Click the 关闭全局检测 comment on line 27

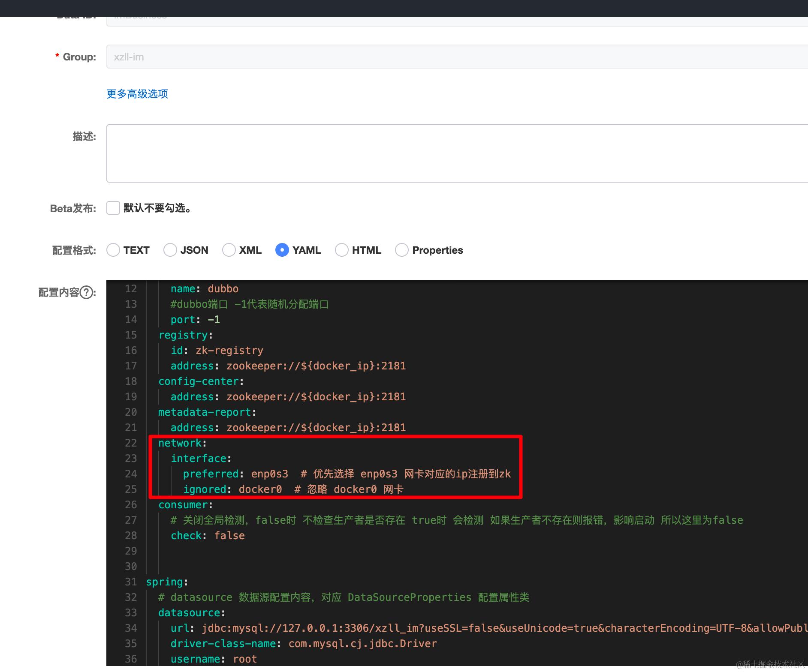click(457, 520)
